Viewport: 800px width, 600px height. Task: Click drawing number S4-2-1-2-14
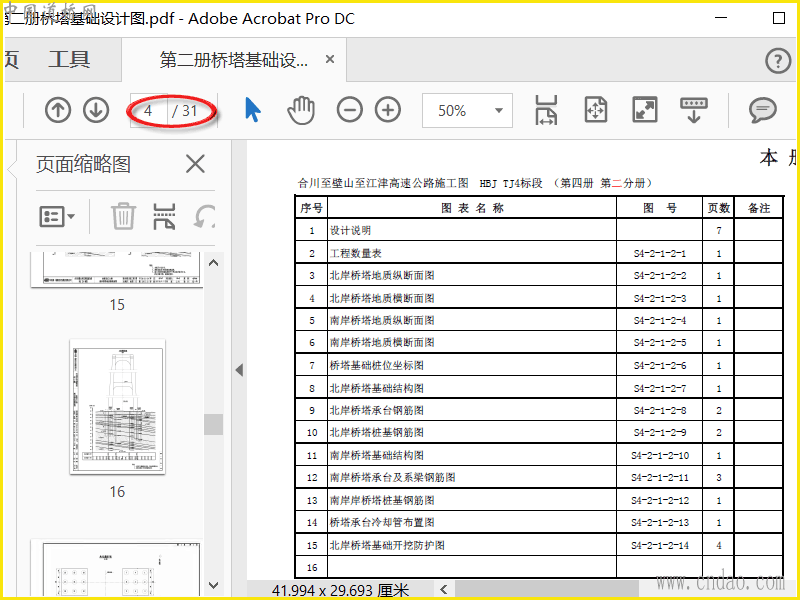[x=660, y=545]
